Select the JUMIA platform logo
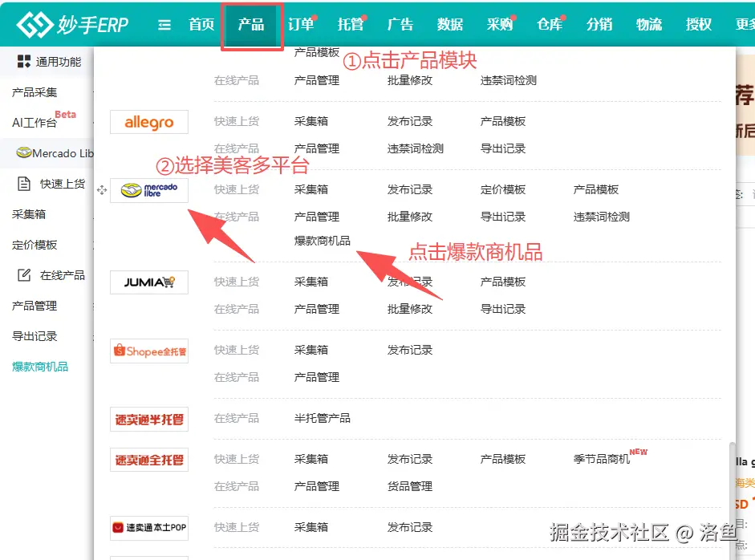This screenshot has width=755, height=560. (148, 282)
